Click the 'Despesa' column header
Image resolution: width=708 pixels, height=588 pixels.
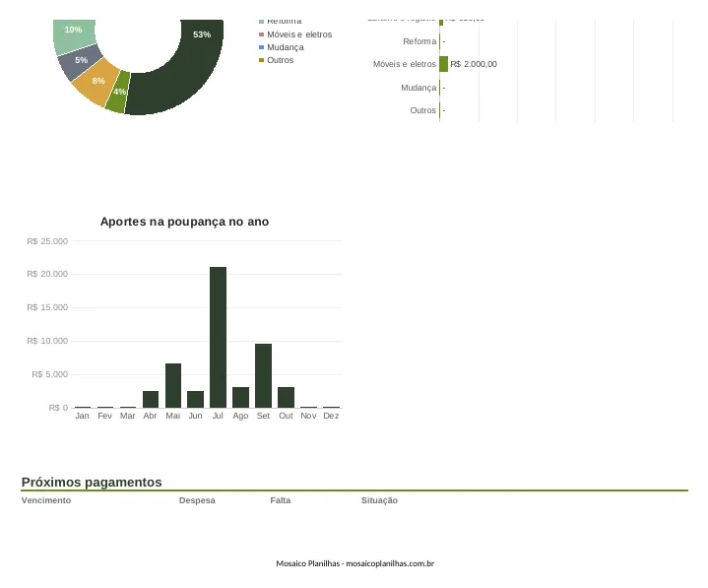coord(197,500)
